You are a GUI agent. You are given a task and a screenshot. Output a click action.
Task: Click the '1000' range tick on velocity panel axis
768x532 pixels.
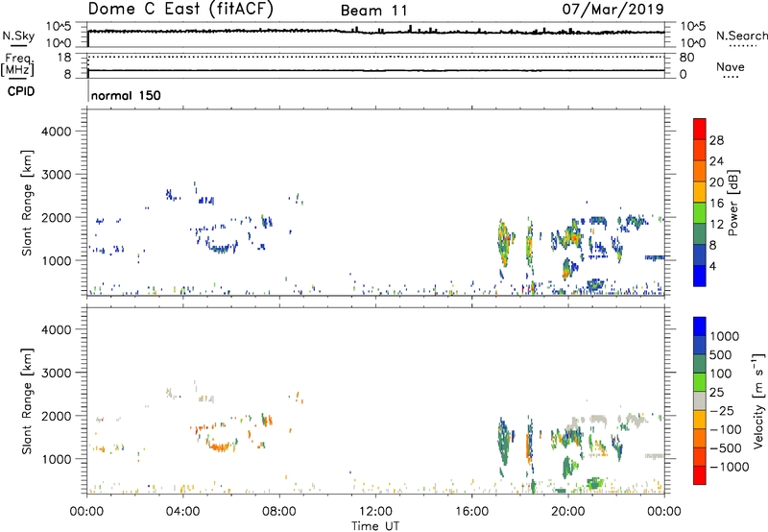(57, 459)
